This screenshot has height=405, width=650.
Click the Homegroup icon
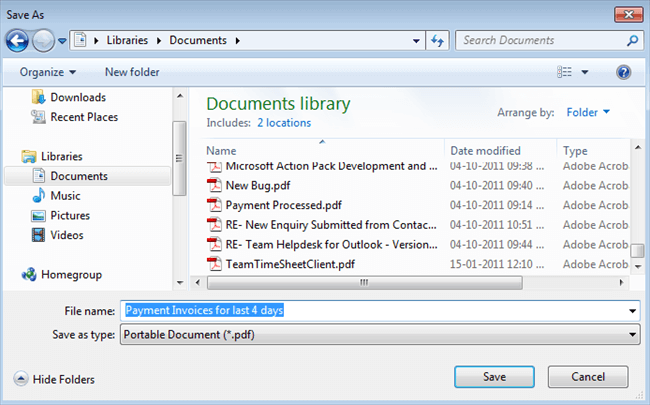29,274
